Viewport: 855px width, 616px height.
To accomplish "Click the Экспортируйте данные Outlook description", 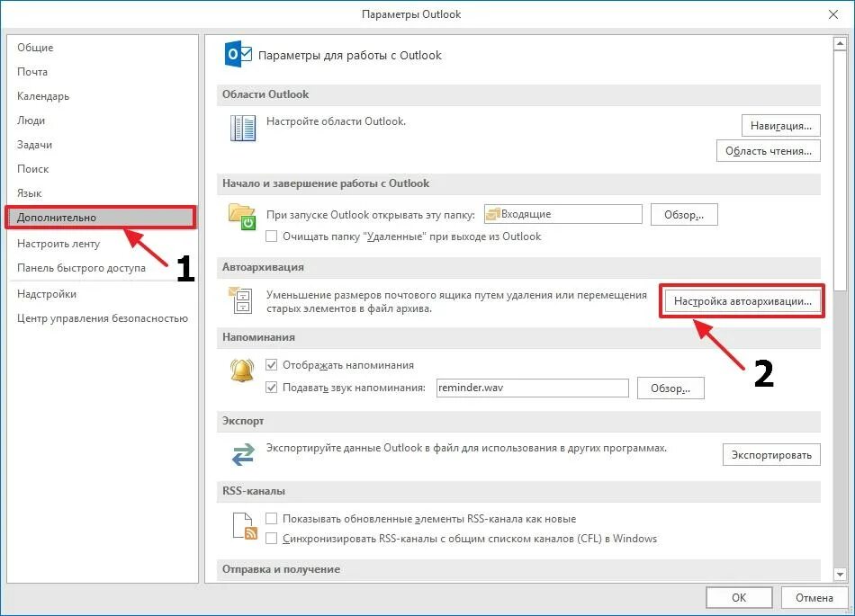I will click(x=466, y=448).
